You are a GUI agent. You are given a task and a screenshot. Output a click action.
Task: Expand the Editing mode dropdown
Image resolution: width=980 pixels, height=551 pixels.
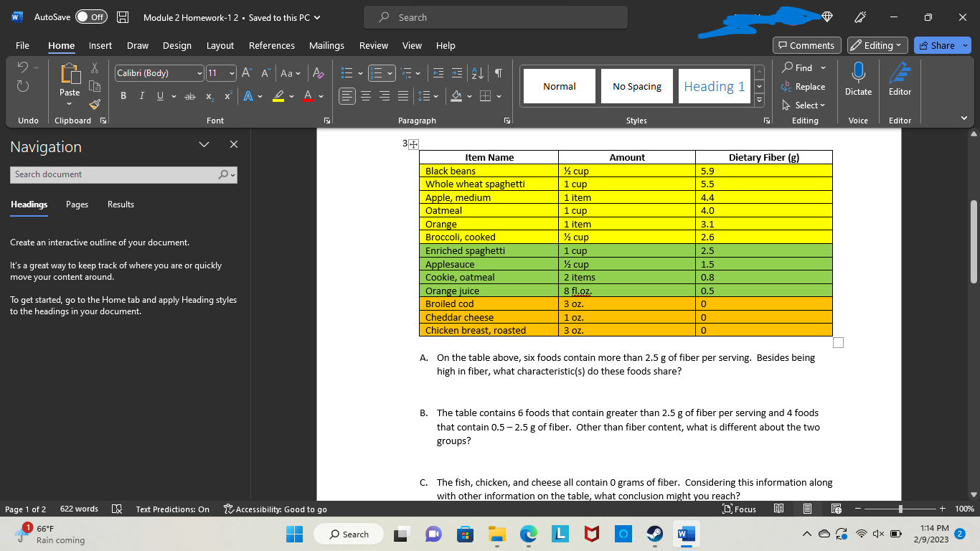[877, 45]
